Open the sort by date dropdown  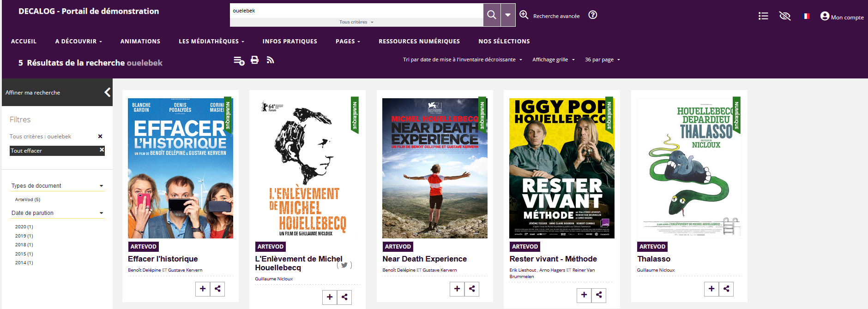[x=462, y=59]
